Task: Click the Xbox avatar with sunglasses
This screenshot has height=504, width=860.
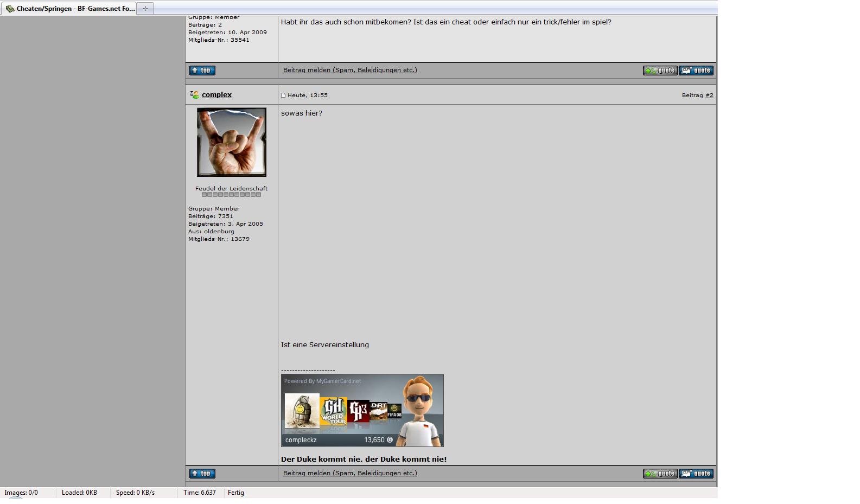Action: point(421,410)
